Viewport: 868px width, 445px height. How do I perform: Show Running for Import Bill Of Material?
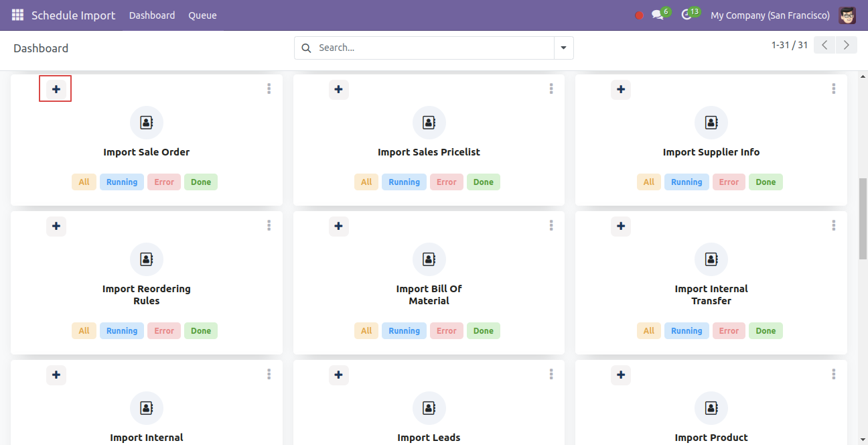pos(405,330)
